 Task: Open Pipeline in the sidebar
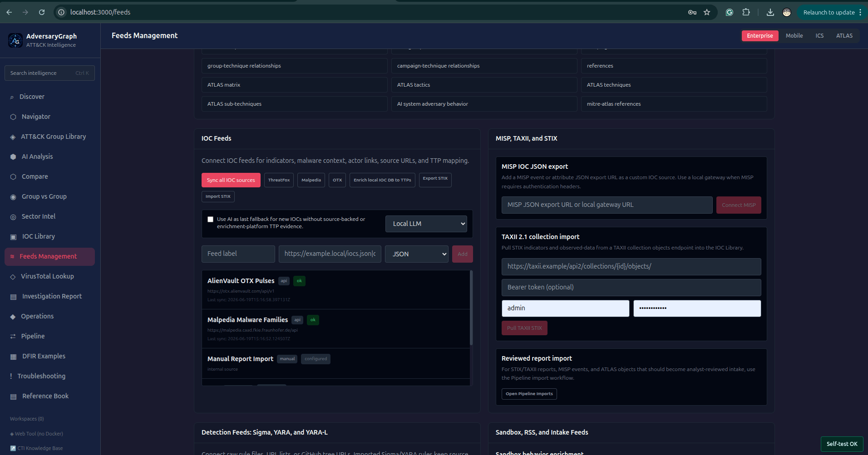tap(49, 336)
